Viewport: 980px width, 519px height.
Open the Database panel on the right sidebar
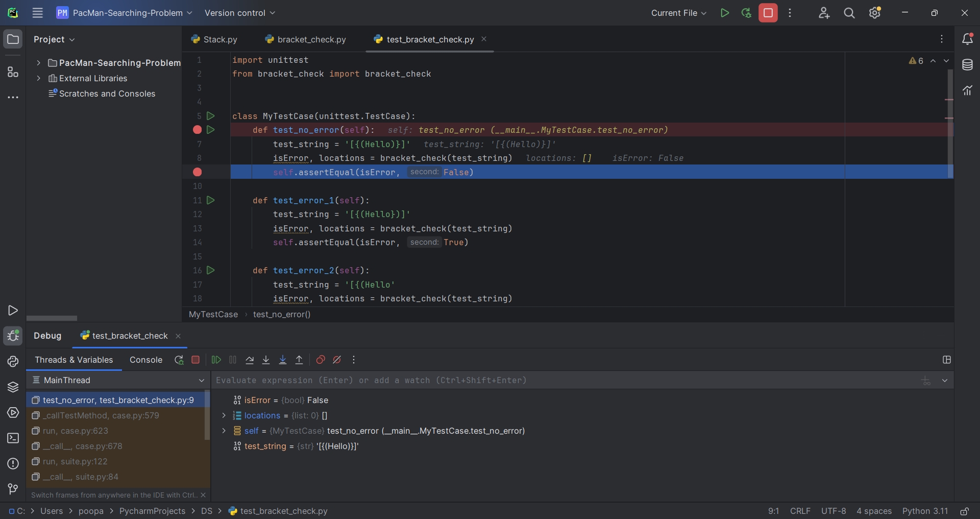click(968, 65)
